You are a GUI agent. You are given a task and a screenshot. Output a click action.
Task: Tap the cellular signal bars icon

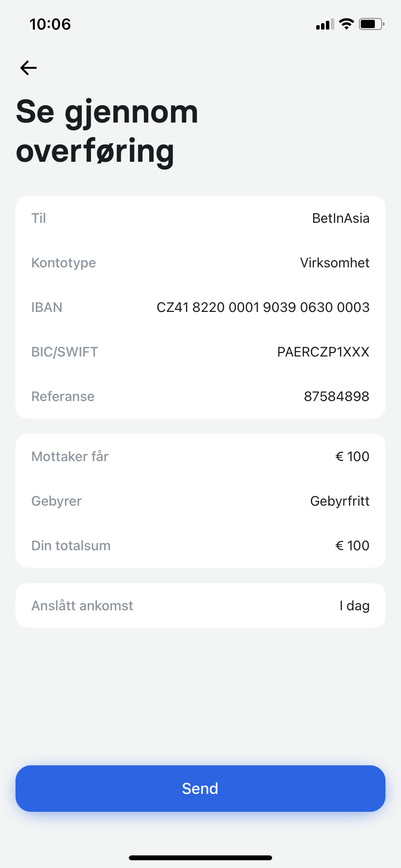click(324, 24)
